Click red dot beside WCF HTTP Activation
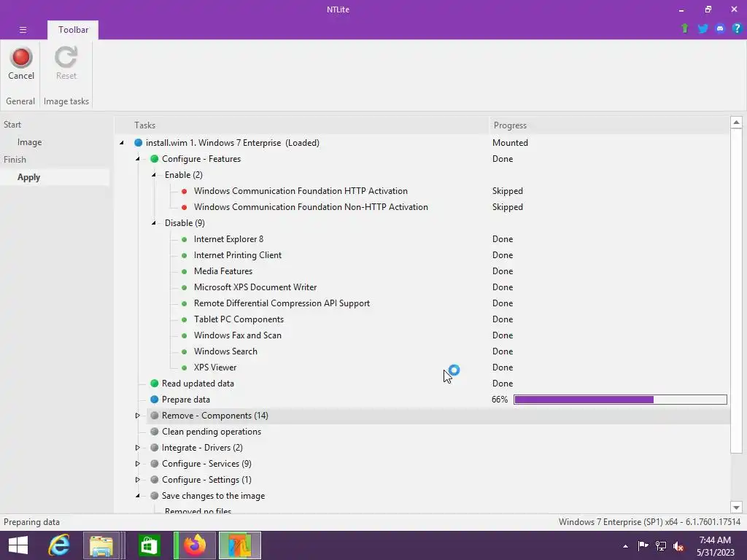This screenshot has height=560, width=747. 185,192
